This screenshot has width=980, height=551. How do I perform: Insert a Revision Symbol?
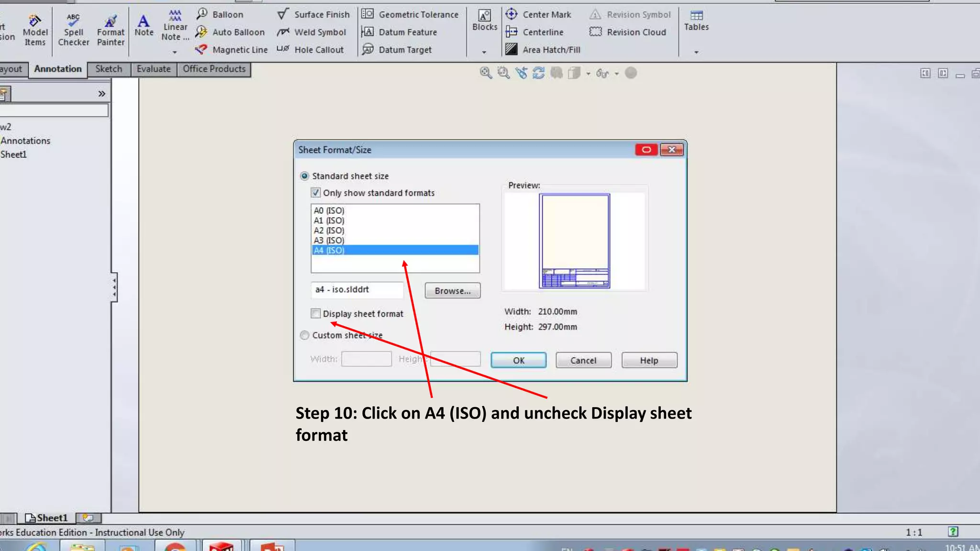click(x=630, y=14)
